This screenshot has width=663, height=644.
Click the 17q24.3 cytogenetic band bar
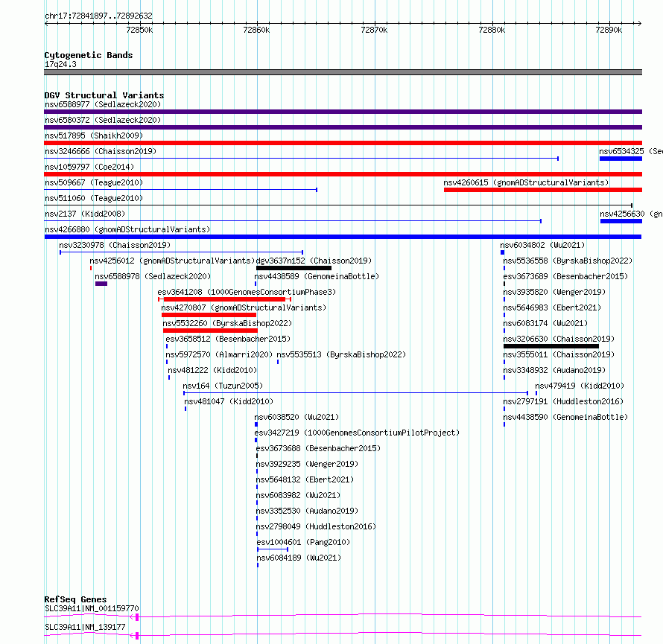[343, 72]
